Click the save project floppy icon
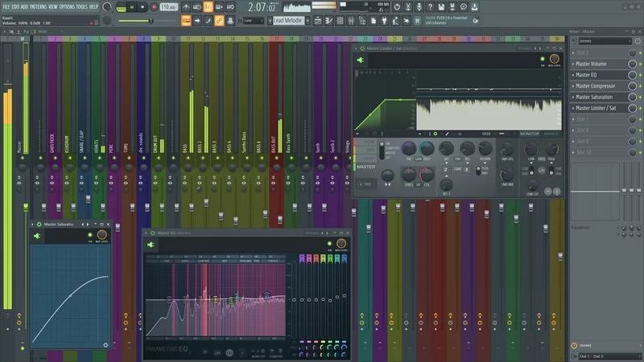Image resolution: width=644 pixels, height=362 pixels. pos(441,7)
